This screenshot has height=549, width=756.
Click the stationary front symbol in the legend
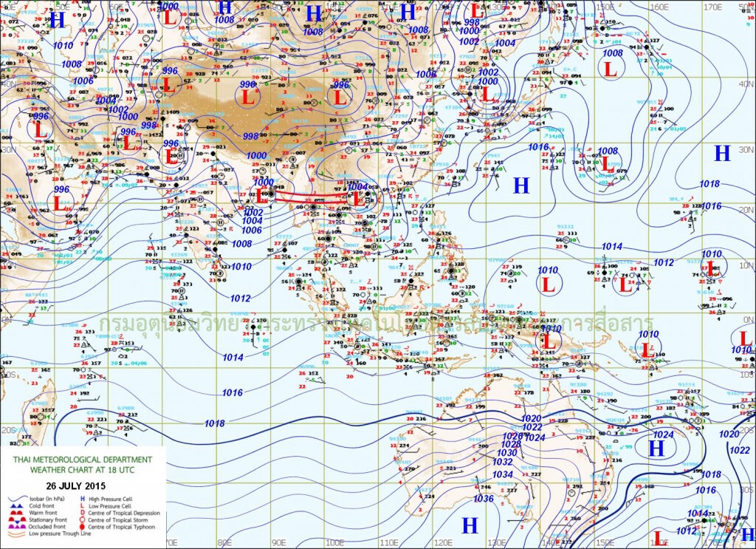(18, 520)
